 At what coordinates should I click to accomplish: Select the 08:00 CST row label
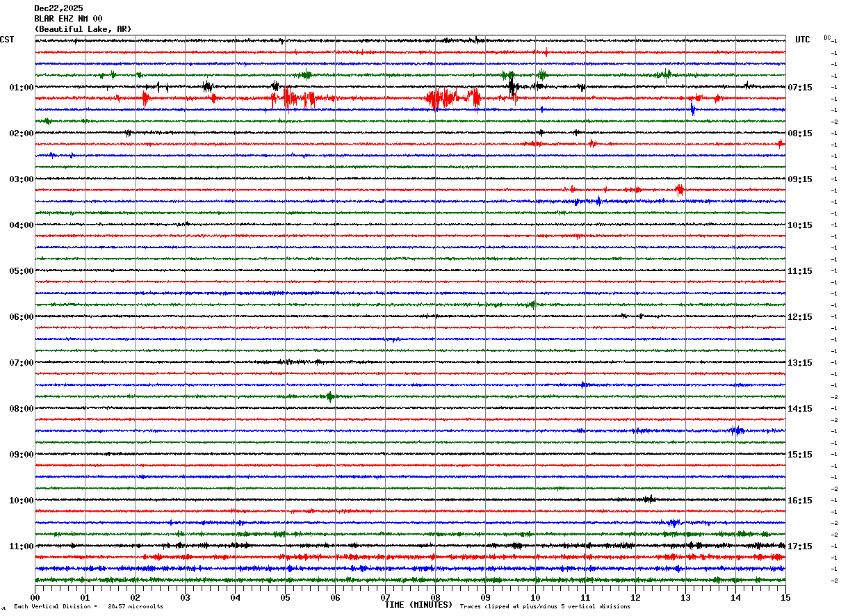(x=22, y=408)
